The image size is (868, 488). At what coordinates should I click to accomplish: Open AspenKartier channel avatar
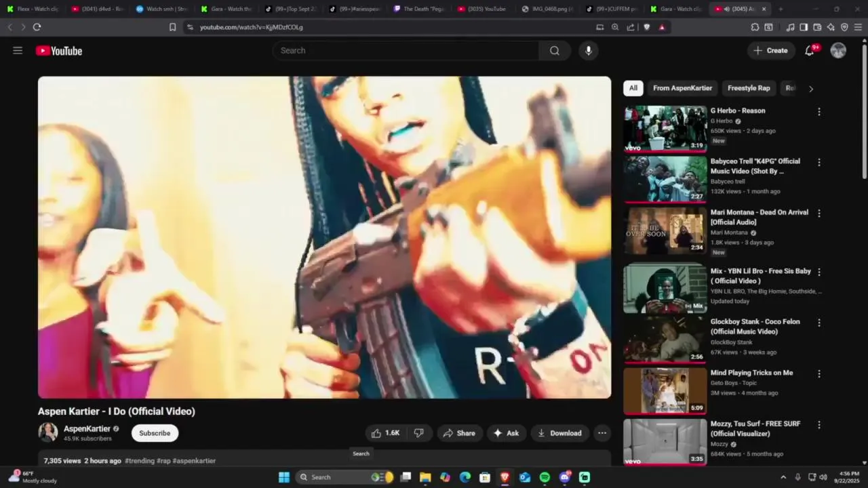click(48, 432)
